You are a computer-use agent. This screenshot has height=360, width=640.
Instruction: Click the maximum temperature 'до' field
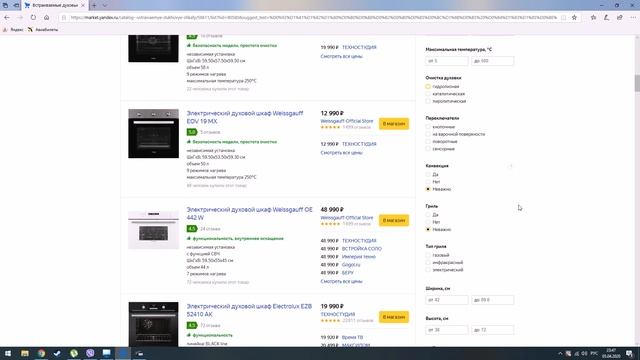(x=493, y=61)
